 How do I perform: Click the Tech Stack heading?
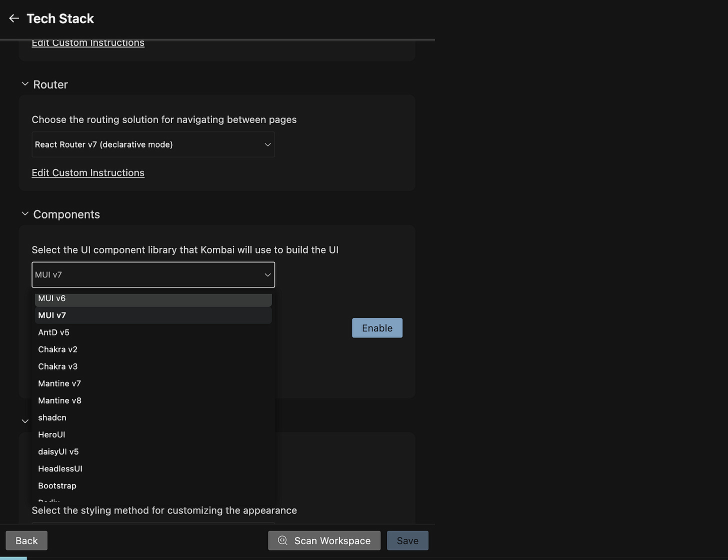tap(60, 18)
